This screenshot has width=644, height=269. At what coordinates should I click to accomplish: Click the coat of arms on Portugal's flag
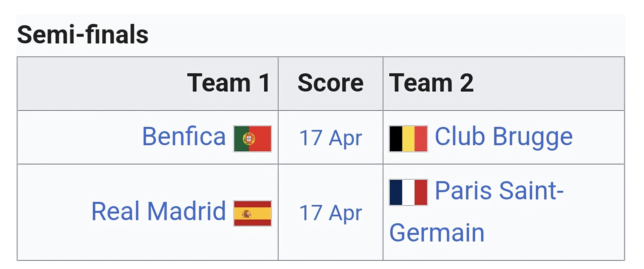[x=249, y=139]
